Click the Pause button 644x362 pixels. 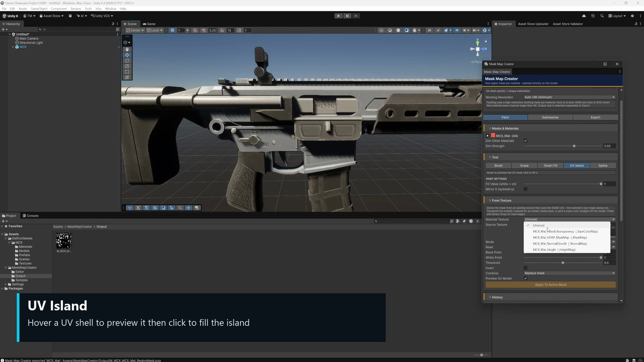(x=347, y=16)
